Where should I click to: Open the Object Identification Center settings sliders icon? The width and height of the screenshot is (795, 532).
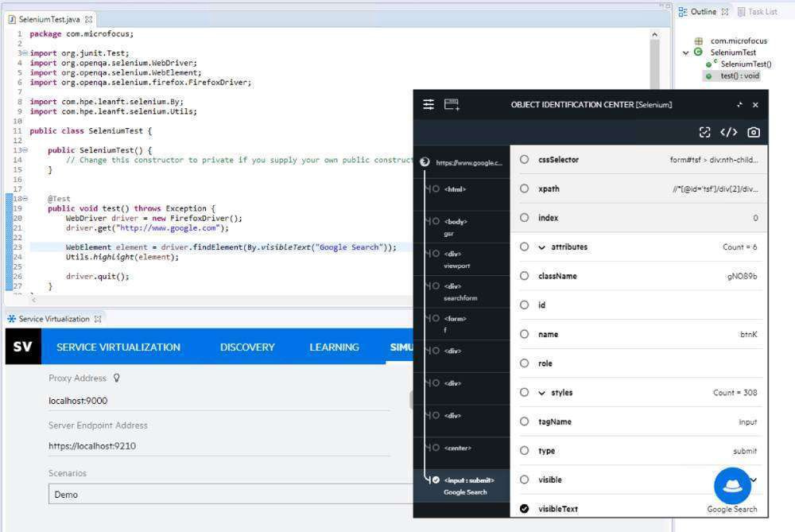click(429, 104)
